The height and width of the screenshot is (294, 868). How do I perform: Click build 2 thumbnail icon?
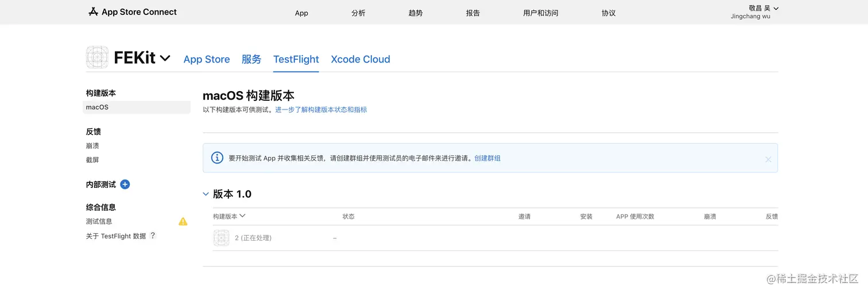(222, 238)
